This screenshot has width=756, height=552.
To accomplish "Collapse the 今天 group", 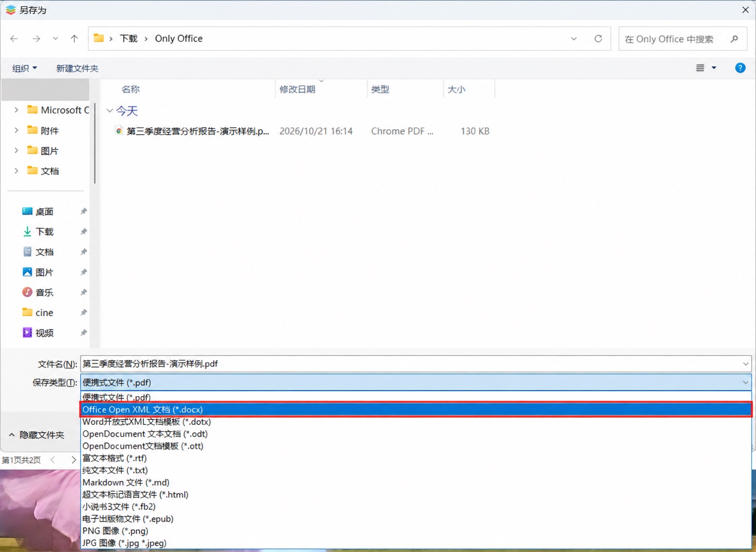I will tap(110, 111).
